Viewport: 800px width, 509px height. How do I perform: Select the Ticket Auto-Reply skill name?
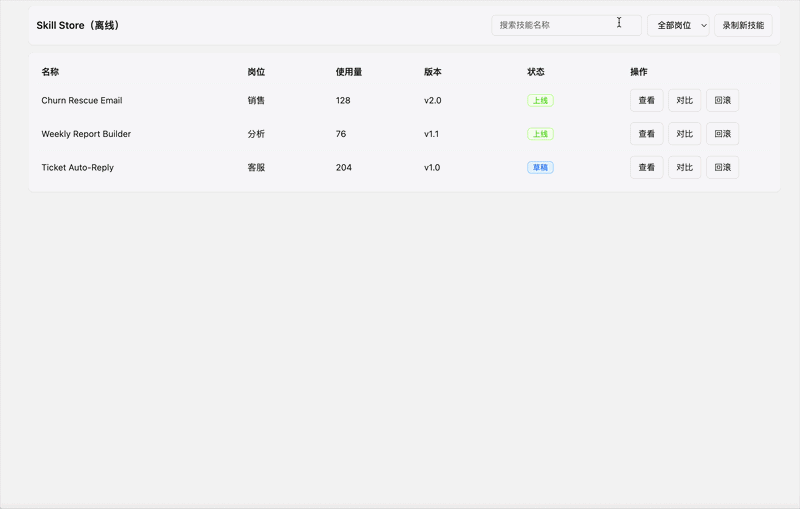[77, 167]
